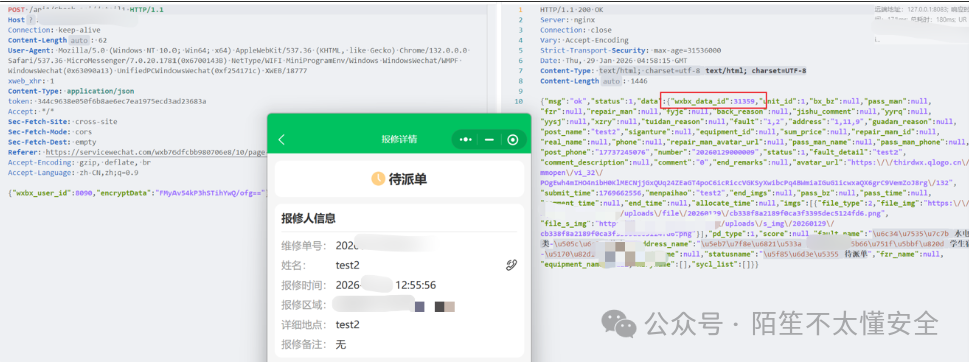Viewport: 969px width, 362px height.
Task: Open the mini program three-dot menu
Action: tap(466, 140)
